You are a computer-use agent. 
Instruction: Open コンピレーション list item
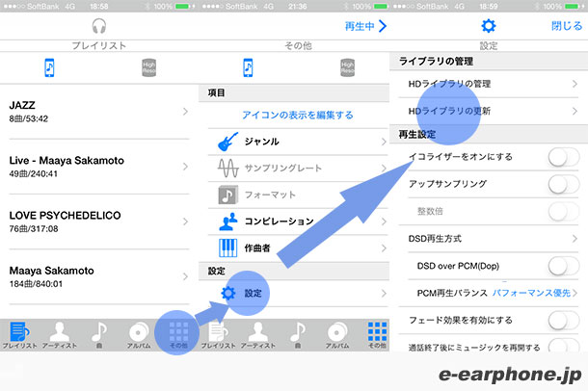(298, 222)
